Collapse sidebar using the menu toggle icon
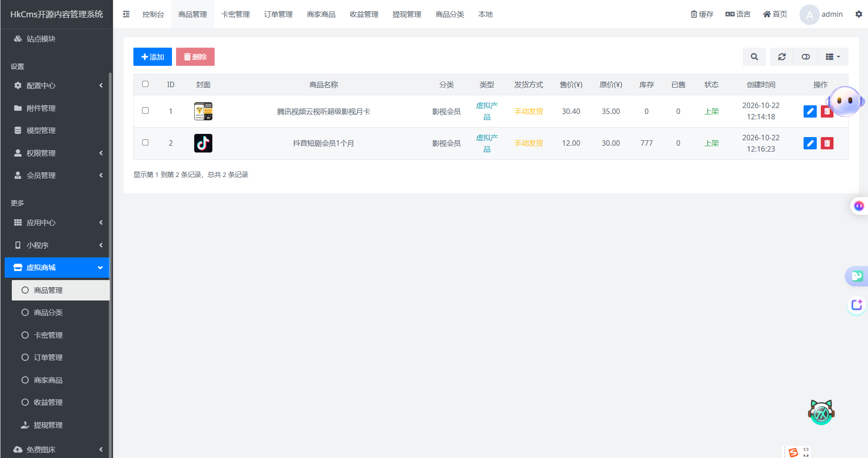 pos(126,14)
